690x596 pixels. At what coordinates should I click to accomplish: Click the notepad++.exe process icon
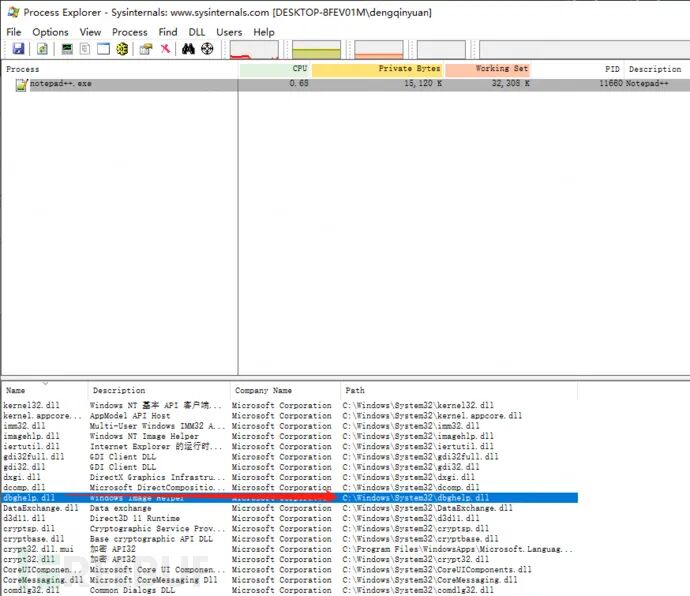[x=21, y=85]
